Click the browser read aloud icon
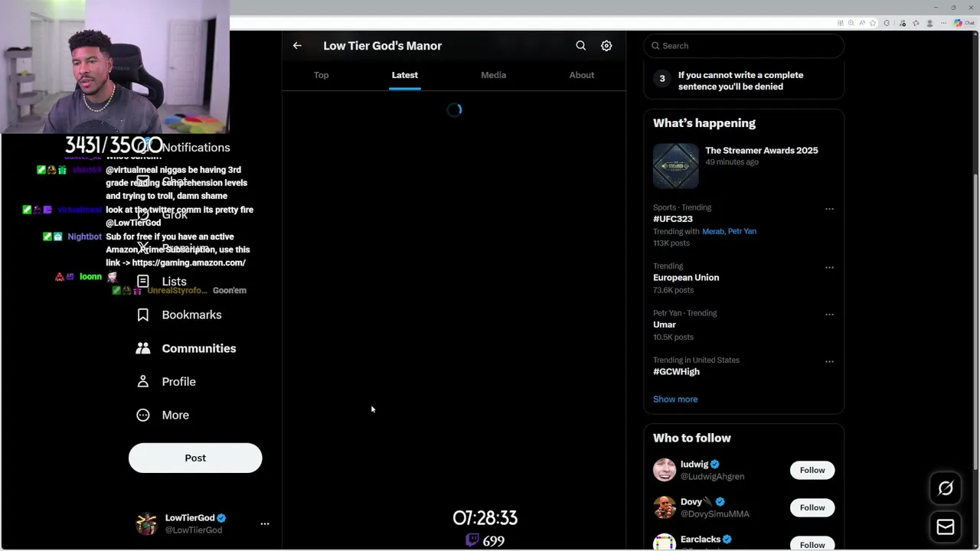 point(862,23)
